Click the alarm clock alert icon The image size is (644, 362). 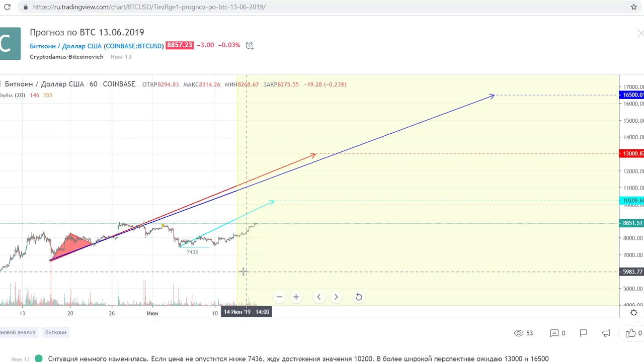(x=249, y=46)
